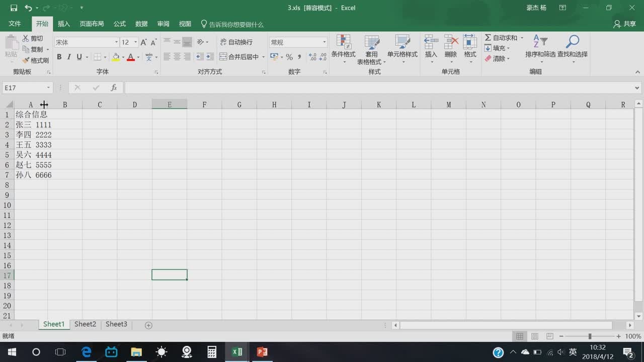Image resolution: width=644 pixels, height=362 pixels.
Task: Switch to the 公式 Formulas tab
Action: pos(120,24)
